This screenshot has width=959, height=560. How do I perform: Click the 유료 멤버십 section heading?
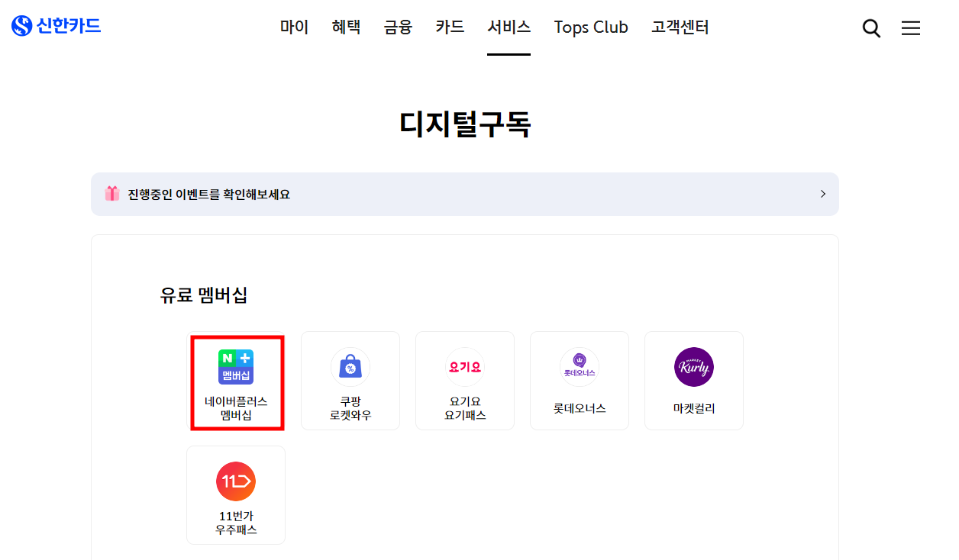pos(204,296)
